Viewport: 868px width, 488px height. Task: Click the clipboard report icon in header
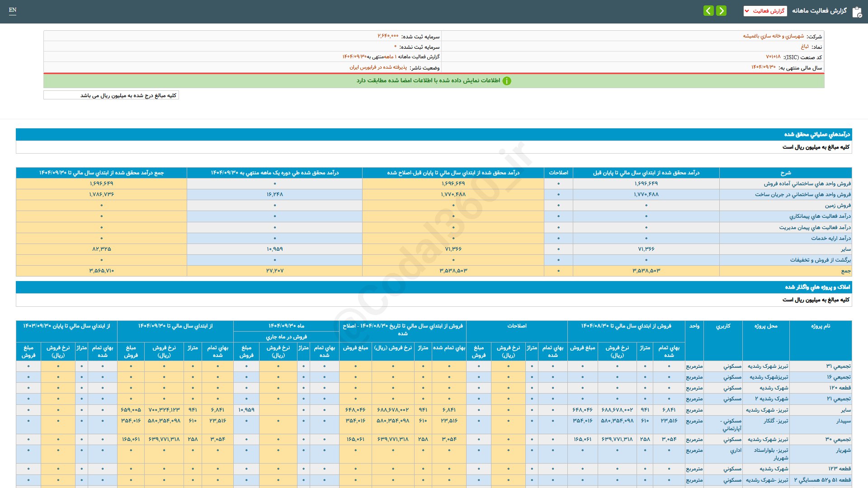pyautogui.click(x=857, y=12)
